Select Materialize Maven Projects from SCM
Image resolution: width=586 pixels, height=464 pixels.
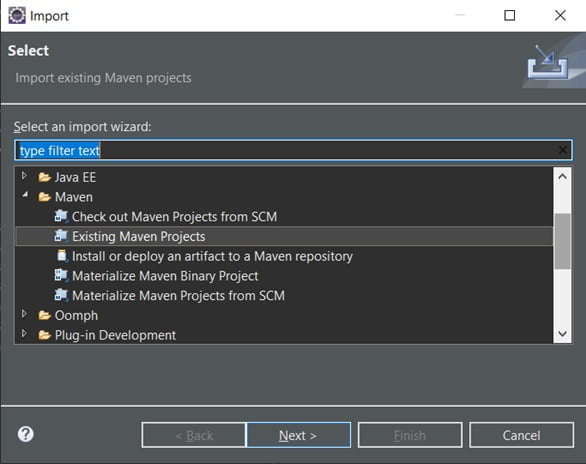pyautogui.click(x=178, y=296)
